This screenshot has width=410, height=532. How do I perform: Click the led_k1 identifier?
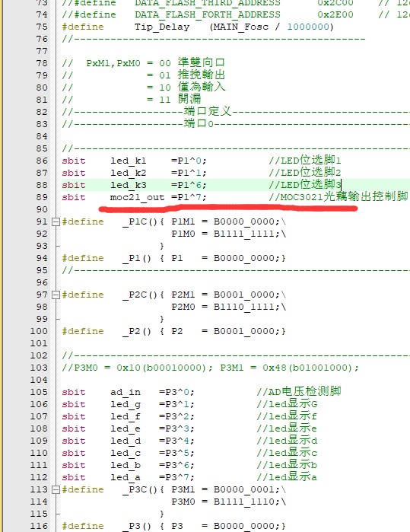129,161
